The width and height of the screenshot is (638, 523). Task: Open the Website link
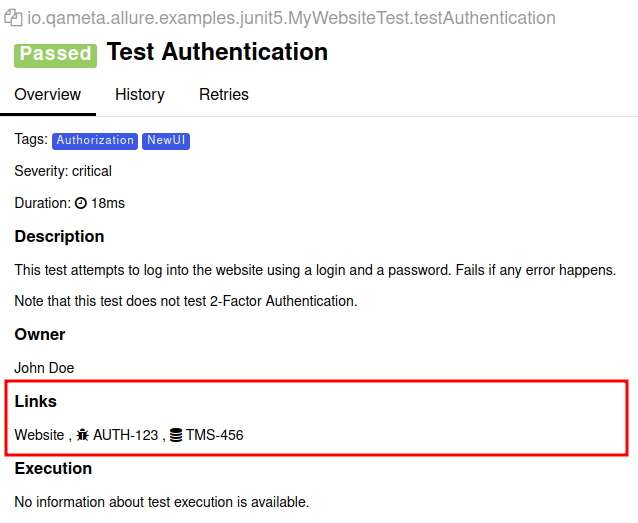tap(39, 435)
